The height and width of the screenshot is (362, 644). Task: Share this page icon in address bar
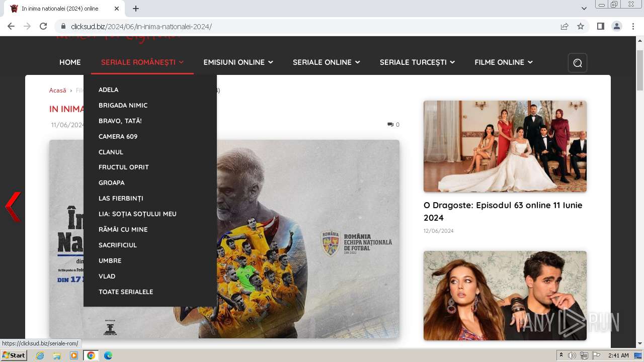click(565, 27)
